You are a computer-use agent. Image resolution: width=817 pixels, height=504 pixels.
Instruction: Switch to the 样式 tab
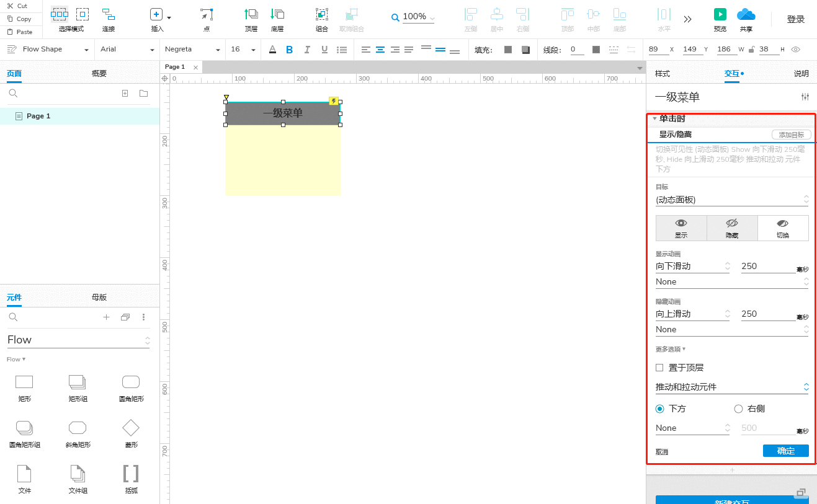663,74
